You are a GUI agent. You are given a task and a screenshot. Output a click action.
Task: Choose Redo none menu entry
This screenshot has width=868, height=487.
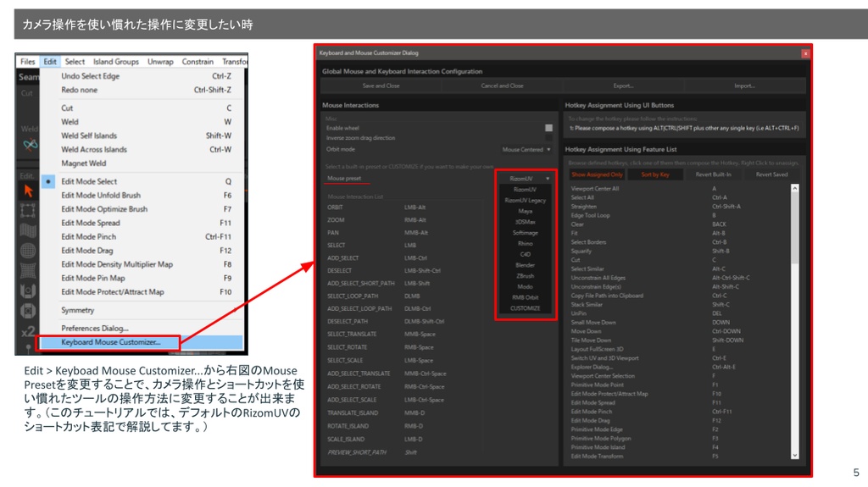(x=142, y=91)
